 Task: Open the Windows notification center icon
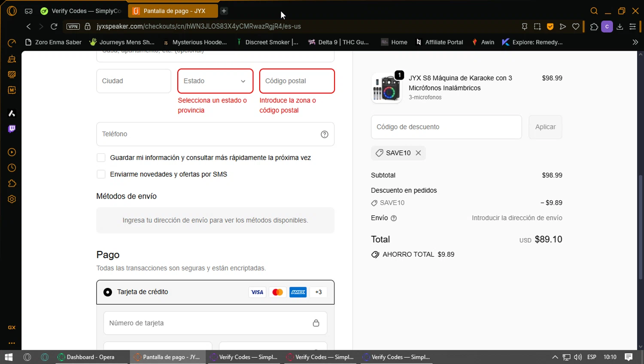(629, 357)
